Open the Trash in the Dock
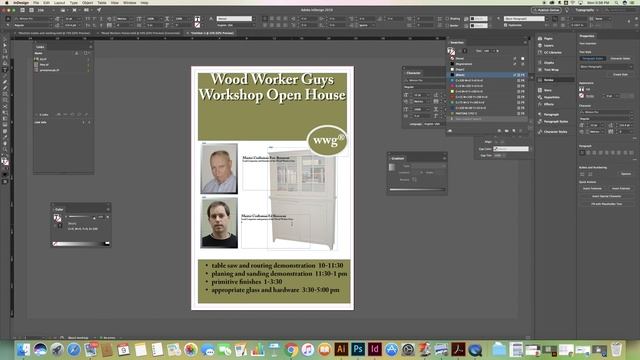This screenshot has width=640, height=360. [616, 350]
